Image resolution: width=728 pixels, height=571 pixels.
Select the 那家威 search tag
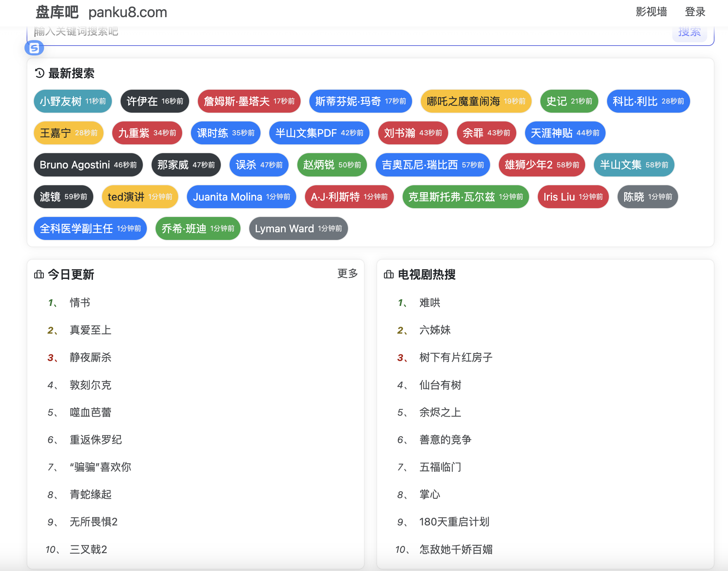186,165
